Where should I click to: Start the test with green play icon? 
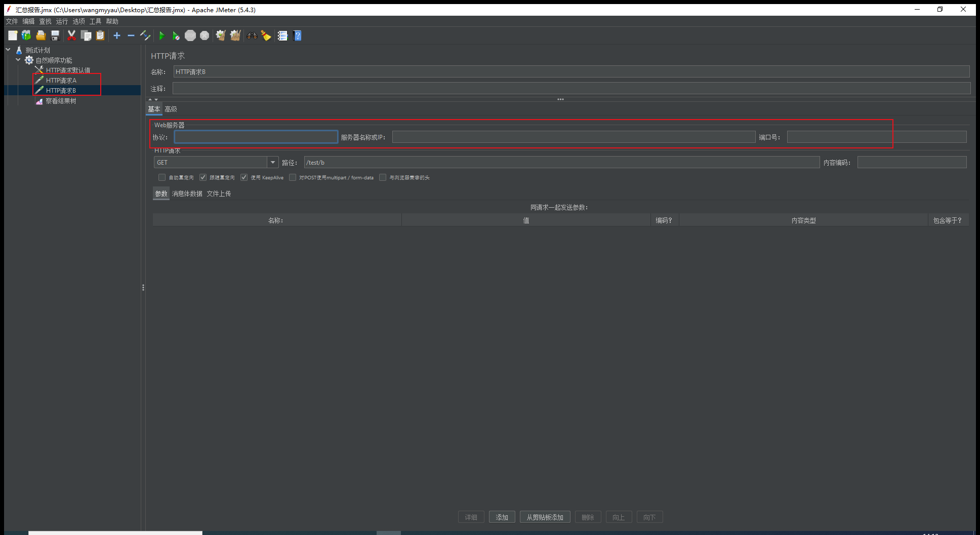162,35
